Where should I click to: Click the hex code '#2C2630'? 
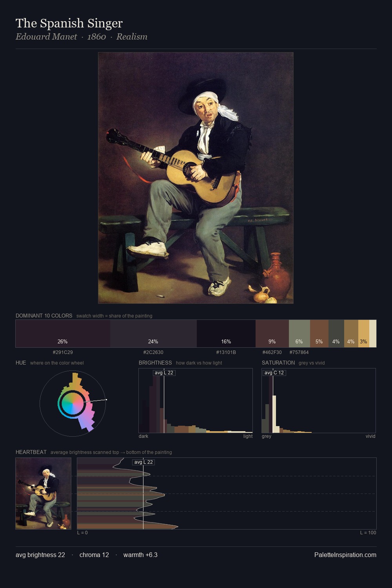(x=153, y=352)
